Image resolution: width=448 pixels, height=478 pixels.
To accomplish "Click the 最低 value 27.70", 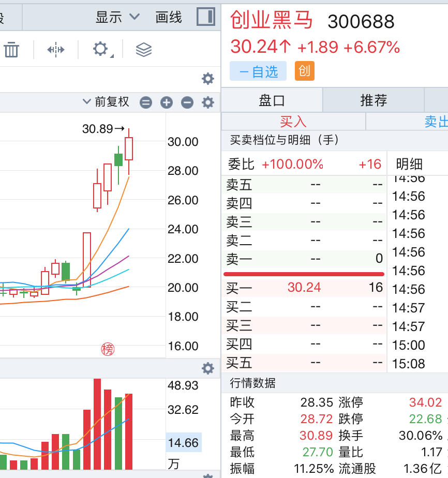I will pyautogui.click(x=318, y=452).
